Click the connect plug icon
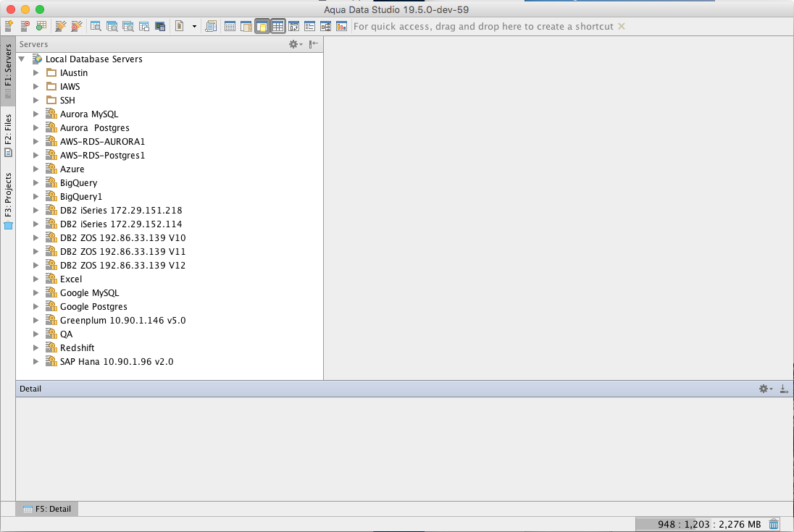794x532 pixels. pyautogui.click(x=61, y=26)
